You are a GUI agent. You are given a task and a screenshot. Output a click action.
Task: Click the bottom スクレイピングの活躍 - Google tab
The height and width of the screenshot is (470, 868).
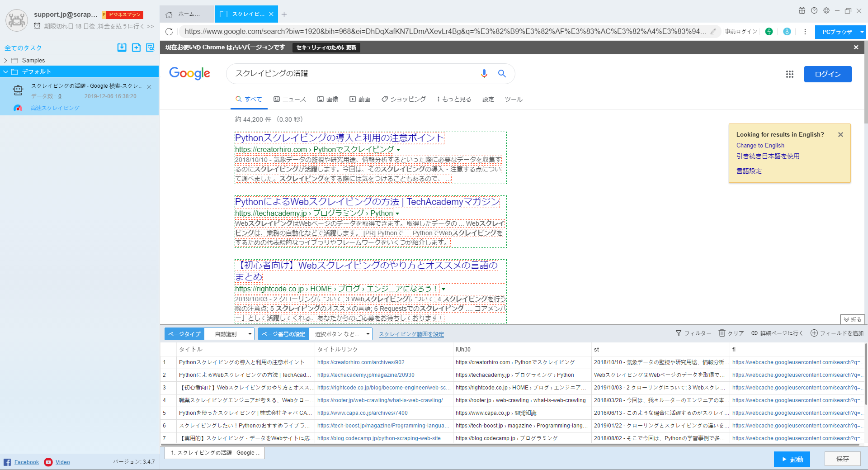click(215, 453)
